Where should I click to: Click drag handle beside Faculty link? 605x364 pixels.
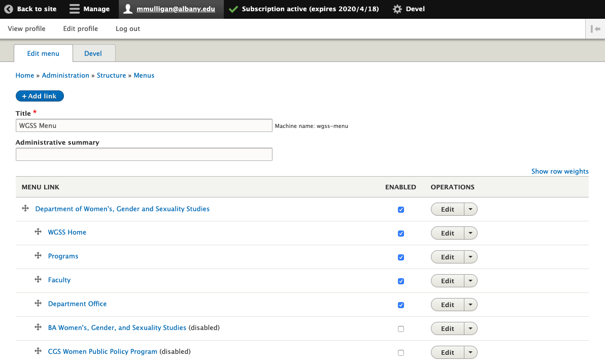coord(38,280)
